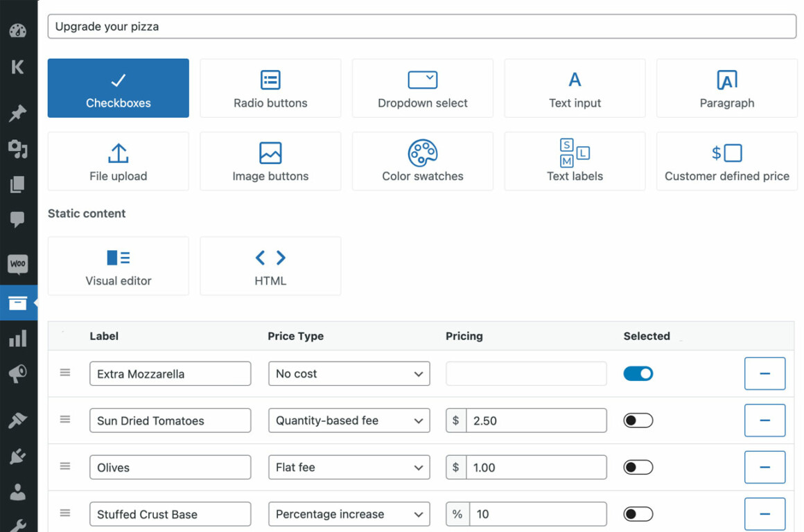Open the WooCommerce menu in the sidebar

click(x=18, y=264)
